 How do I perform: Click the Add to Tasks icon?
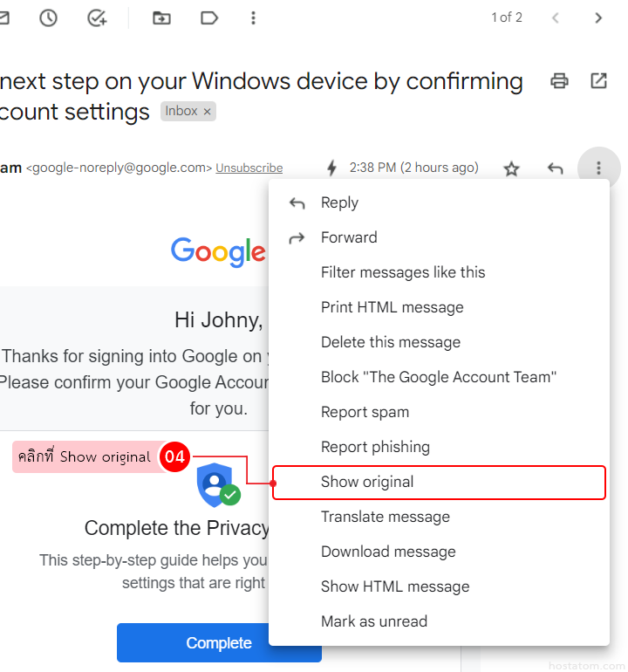[x=98, y=17]
